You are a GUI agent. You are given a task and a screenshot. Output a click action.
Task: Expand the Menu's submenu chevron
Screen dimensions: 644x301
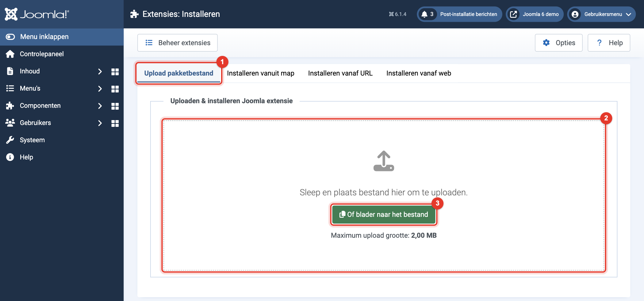pos(100,89)
